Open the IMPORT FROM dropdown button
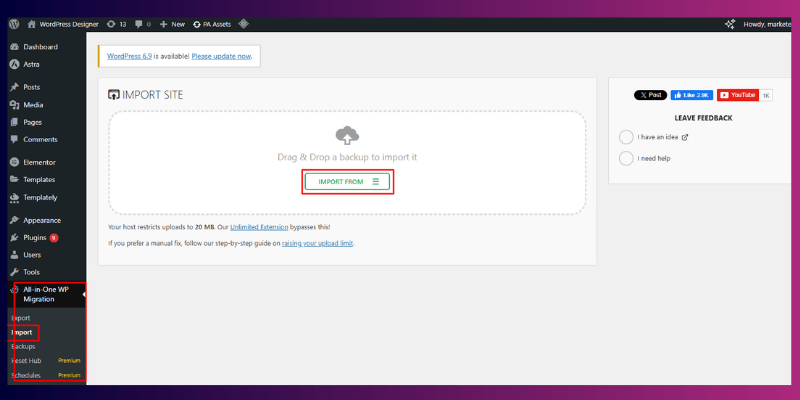This screenshot has height=400, width=800. 347,182
